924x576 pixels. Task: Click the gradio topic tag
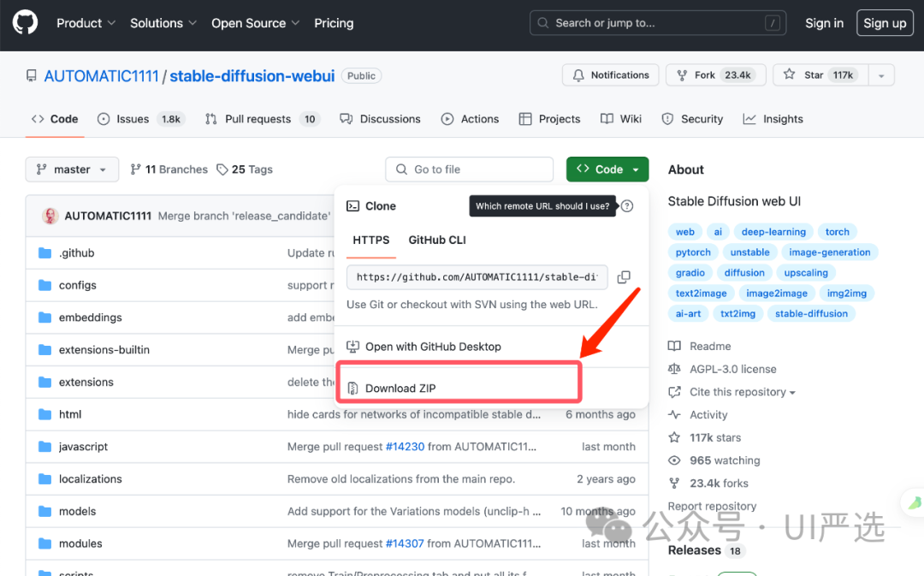(690, 273)
